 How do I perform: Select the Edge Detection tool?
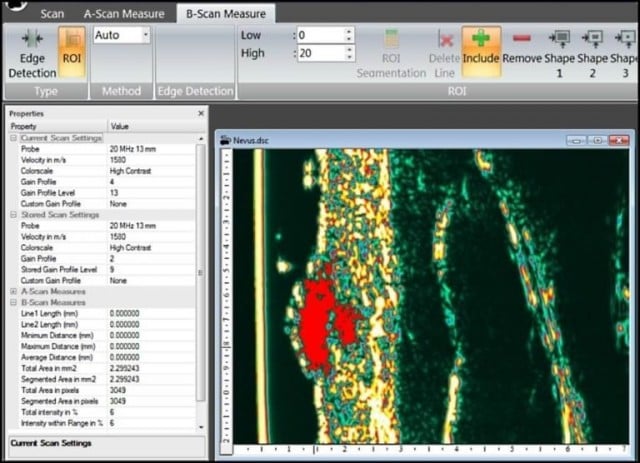(32, 54)
